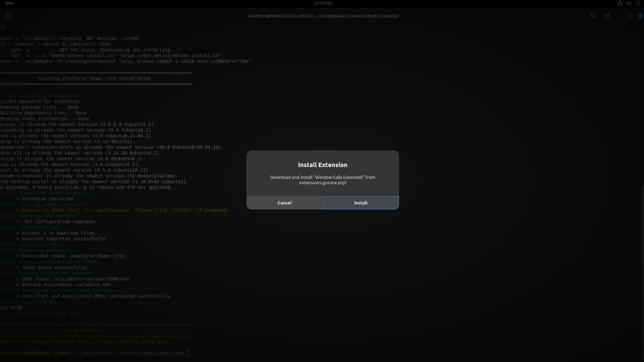Close the terminal window
Viewport: 644px width, 362px height.
pyautogui.click(x=640, y=16)
